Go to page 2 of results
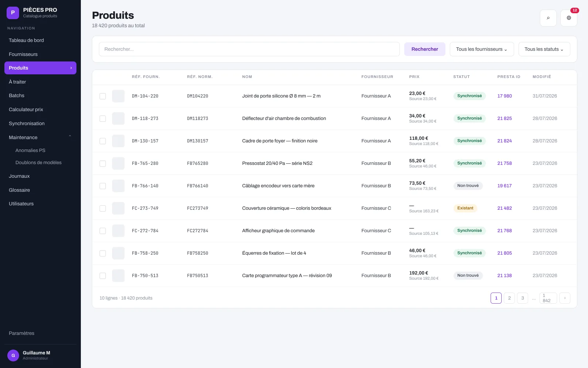The image size is (588, 368). tap(509, 298)
